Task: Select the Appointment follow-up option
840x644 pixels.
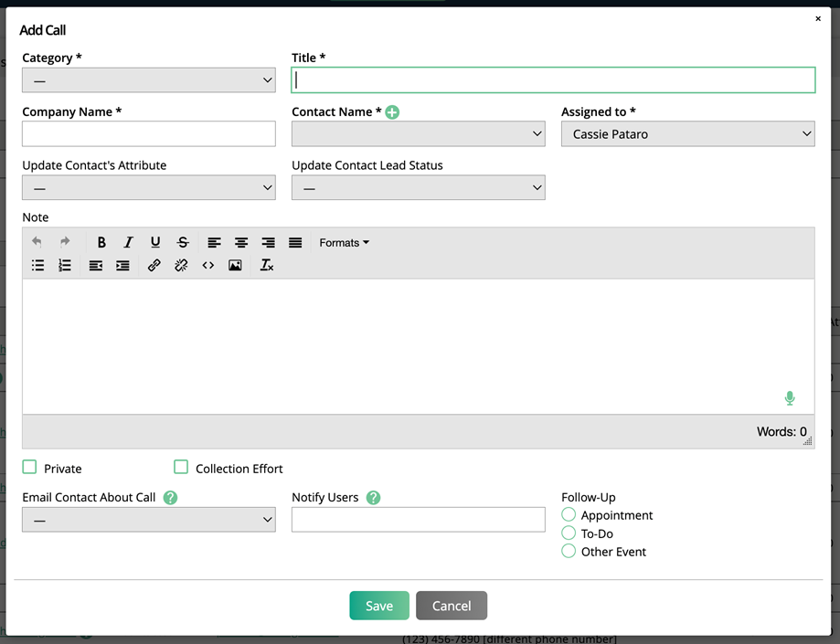Action: point(569,515)
